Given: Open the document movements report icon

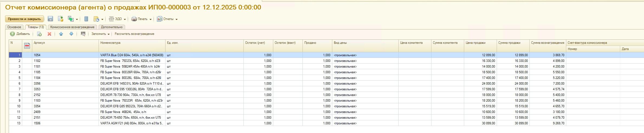Looking at the screenshot, I should click(86, 19).
